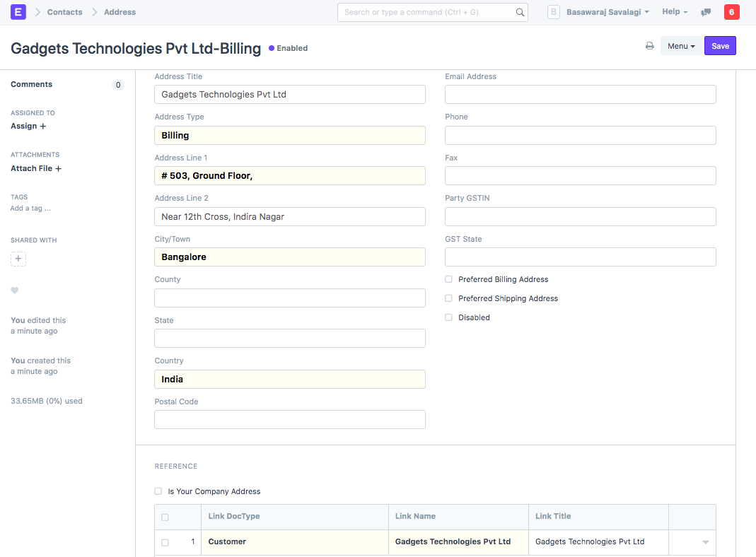Click Attach File link

coord(36,168)
